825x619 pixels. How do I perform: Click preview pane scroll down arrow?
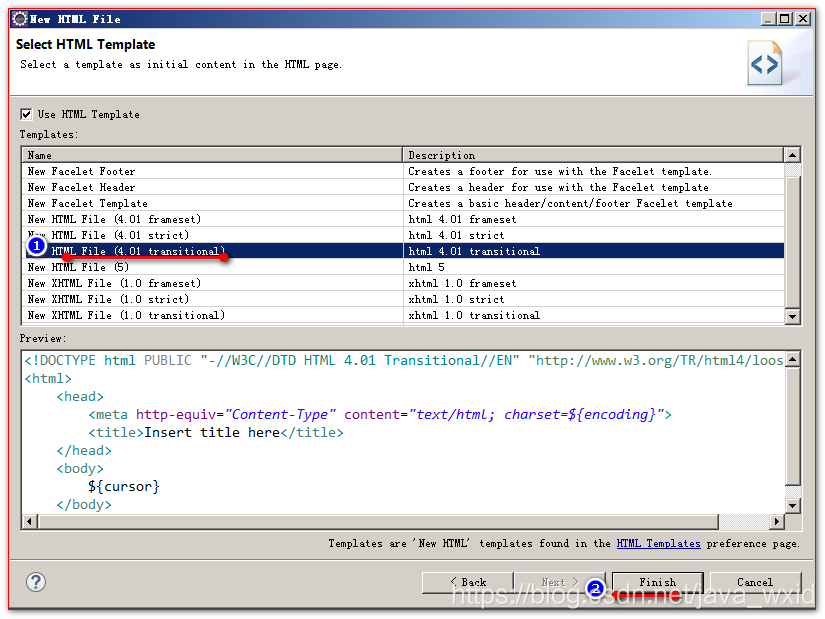[x=792, y=506]
